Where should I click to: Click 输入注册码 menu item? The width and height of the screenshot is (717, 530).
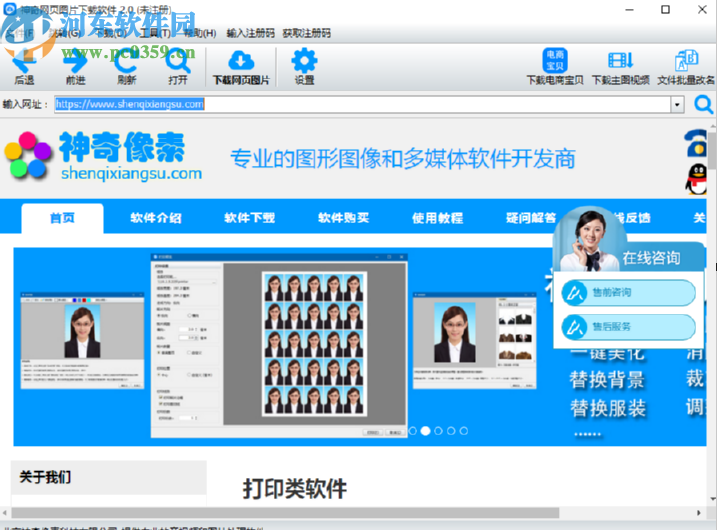click(251, 33)
